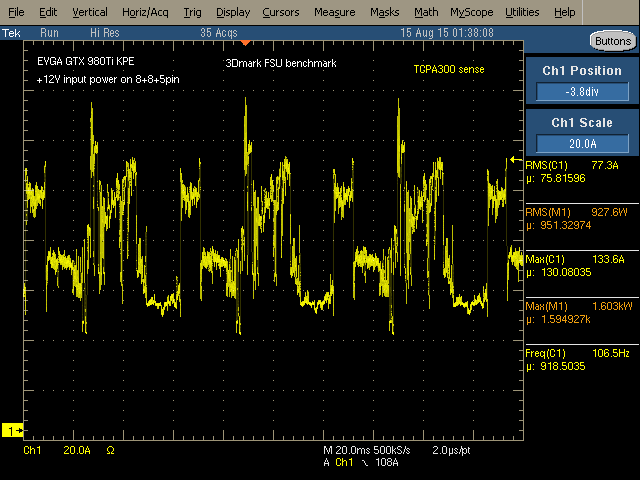Image resolution: width=640 pixels, height=480 pixels.
Task: Click the Max(C1) 133.6A measurement readout
Action: coord(575,259)
